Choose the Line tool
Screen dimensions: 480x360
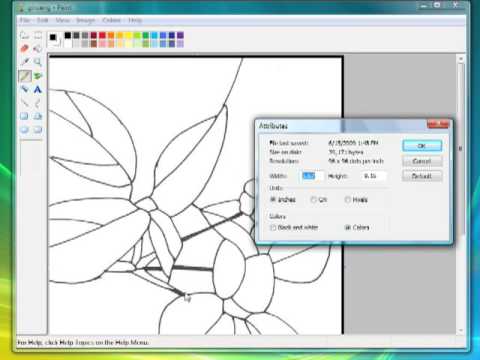(24, 103)
